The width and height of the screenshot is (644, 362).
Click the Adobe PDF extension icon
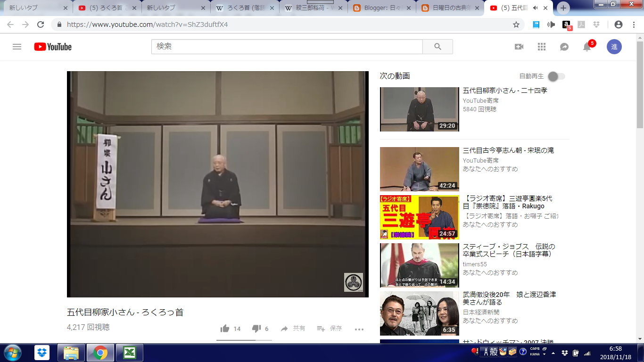pos(582,25)
